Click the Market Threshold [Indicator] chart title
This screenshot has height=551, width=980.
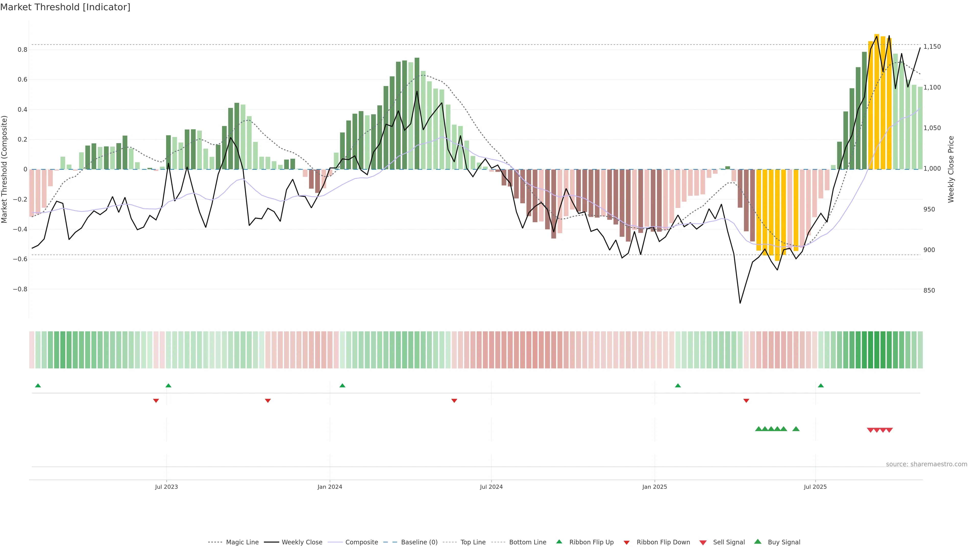click(x=65, y=7)
